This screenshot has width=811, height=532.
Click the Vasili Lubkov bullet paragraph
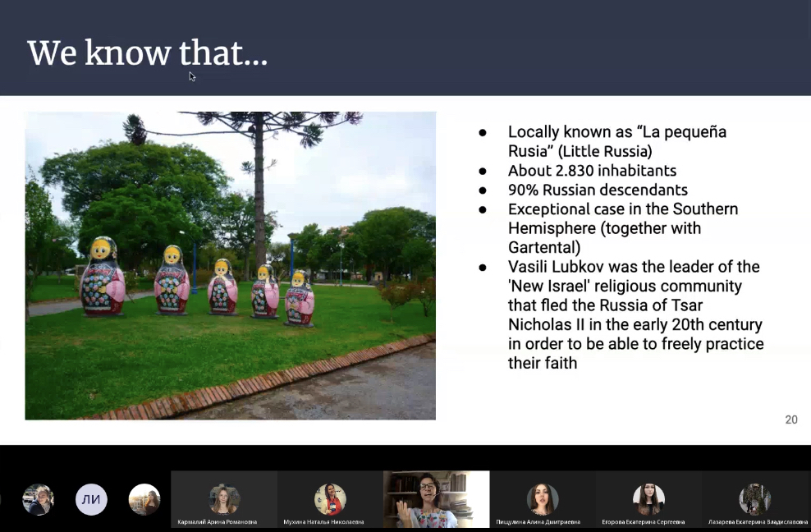tap(635, 314)
